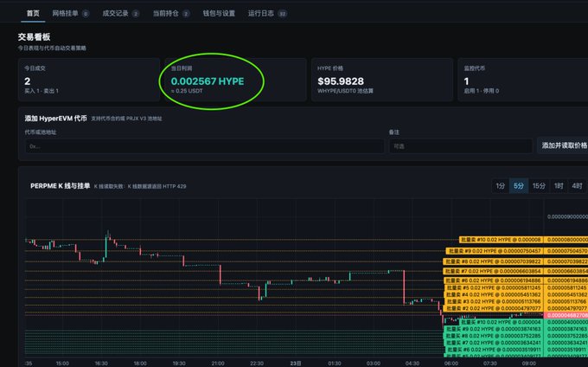The width and height of the screenshot is (588, 367).
Task: Select buy order #10 at 0.000004
Action: point(502,322)
